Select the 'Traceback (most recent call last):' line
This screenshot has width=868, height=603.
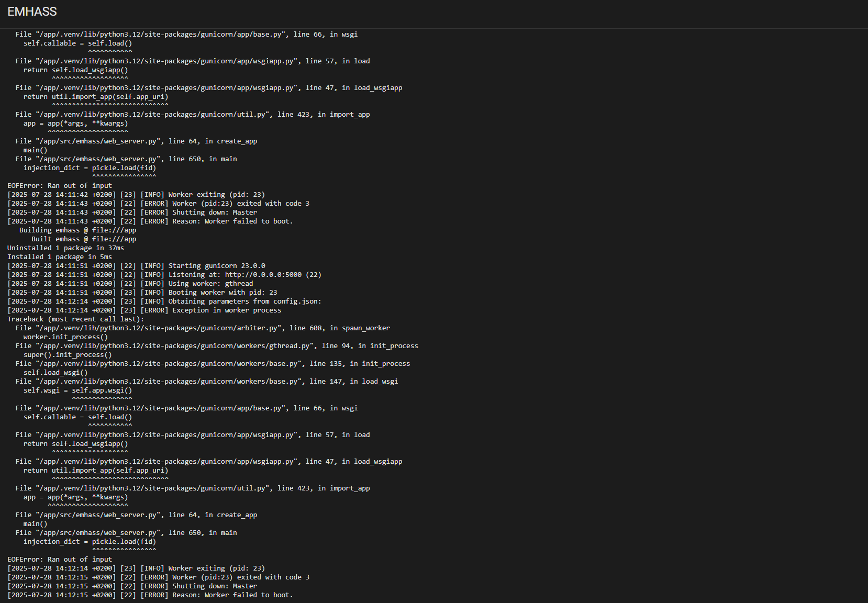[75, 319]
